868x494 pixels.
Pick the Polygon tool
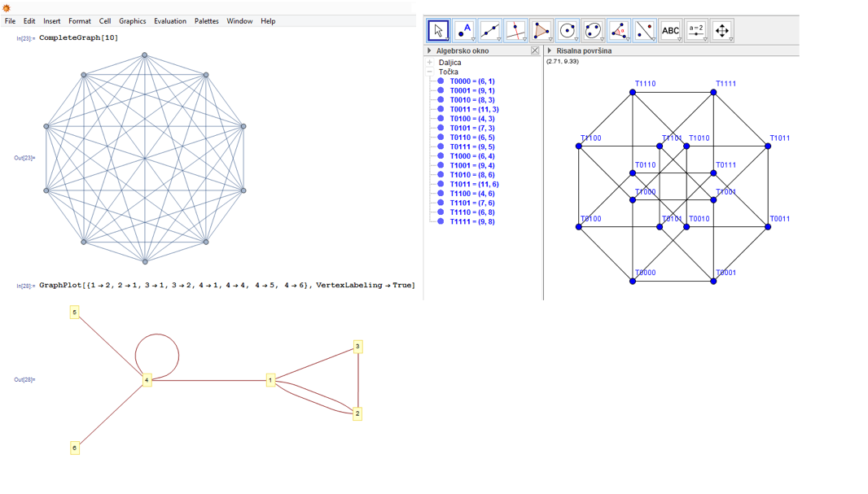(x=541, y=31)
